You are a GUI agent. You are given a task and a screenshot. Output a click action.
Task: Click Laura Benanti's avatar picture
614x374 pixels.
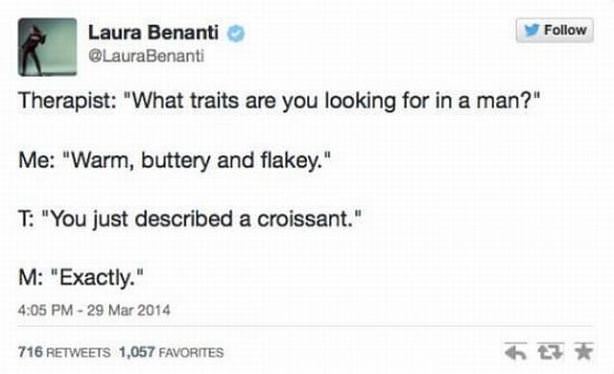tap(47, 47)
